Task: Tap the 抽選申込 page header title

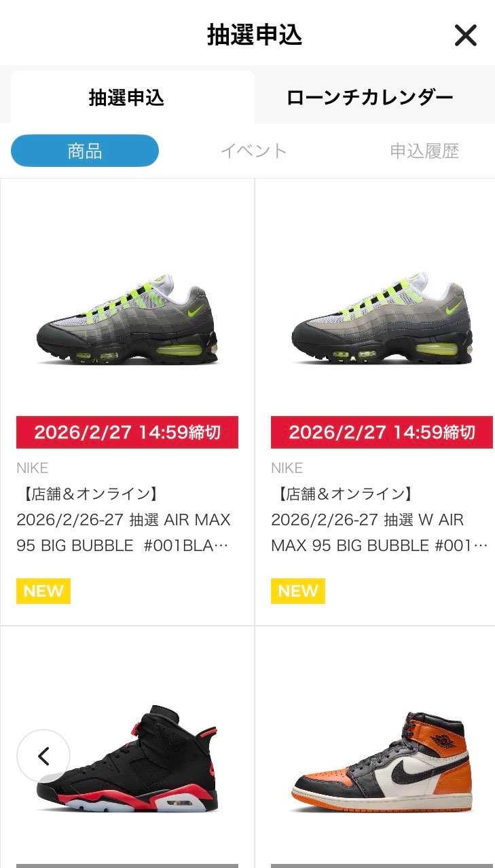Action: (x=254, y=35)
